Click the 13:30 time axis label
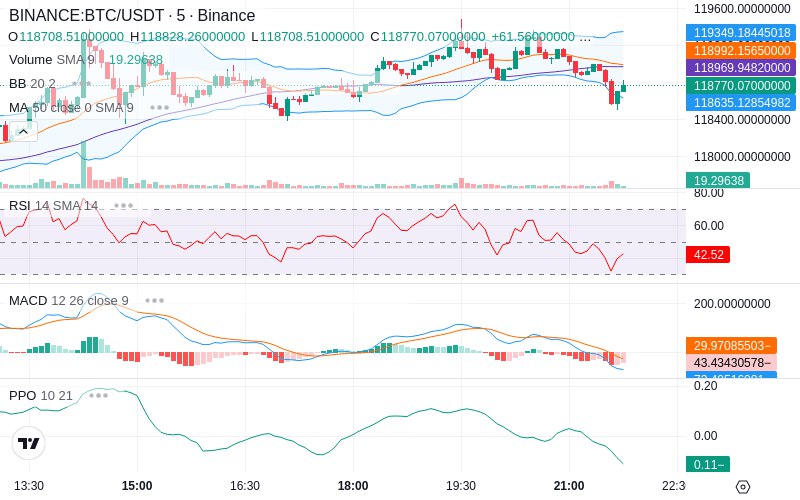 [x=29, y=486]
